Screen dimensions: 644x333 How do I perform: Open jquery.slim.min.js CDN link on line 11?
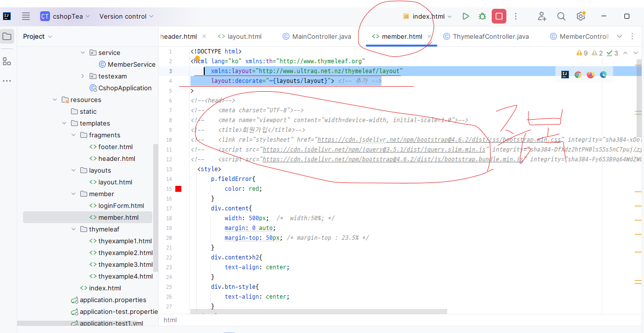coord(374,150)
